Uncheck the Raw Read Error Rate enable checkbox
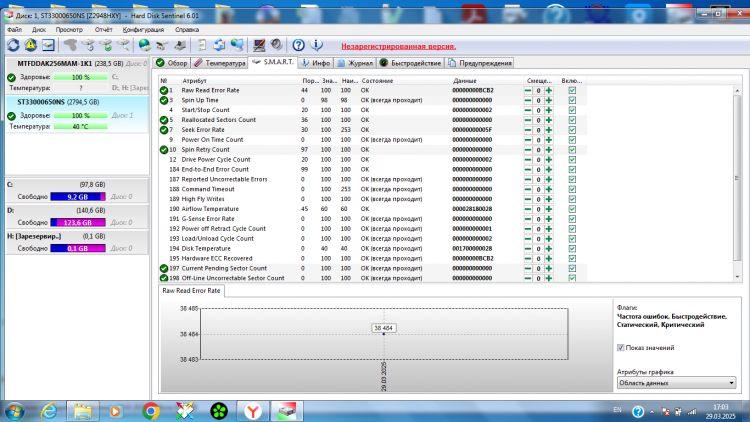 pyautogui.click(x=572, y=90)
